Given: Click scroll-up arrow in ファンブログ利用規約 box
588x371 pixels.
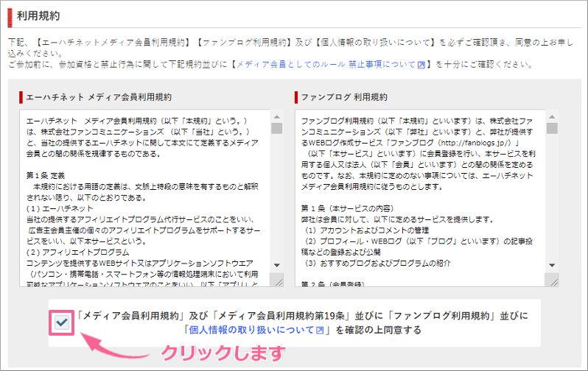Looking at the screenshot, I should pos(552,116).
